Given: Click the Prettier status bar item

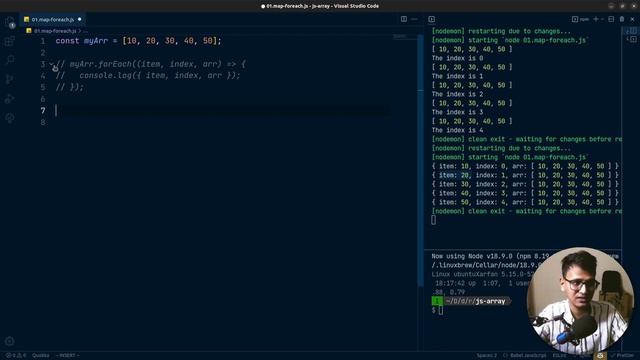Looking at the screenshot, I should pos(623,356).
